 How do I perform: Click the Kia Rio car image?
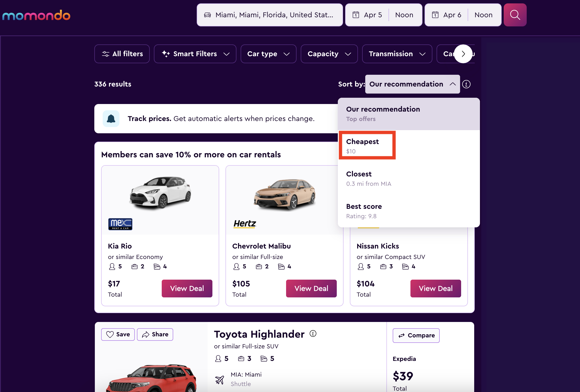(160, 193)
